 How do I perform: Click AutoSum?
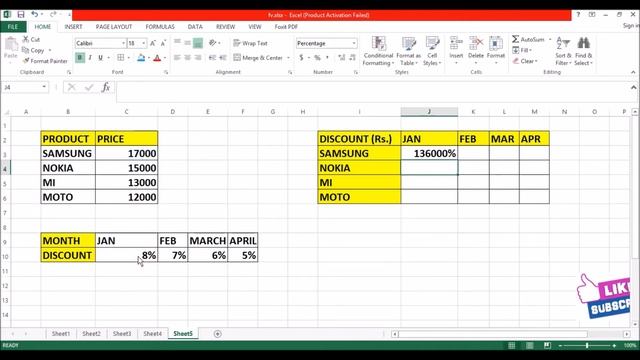pos(528,39)
